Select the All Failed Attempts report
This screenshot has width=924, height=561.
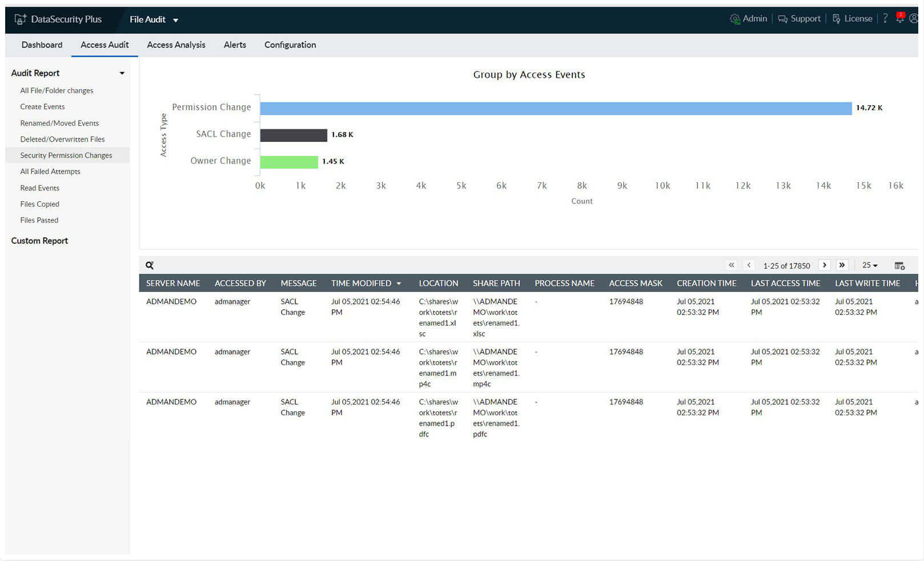pyautogui.click(x=50, y=171)
